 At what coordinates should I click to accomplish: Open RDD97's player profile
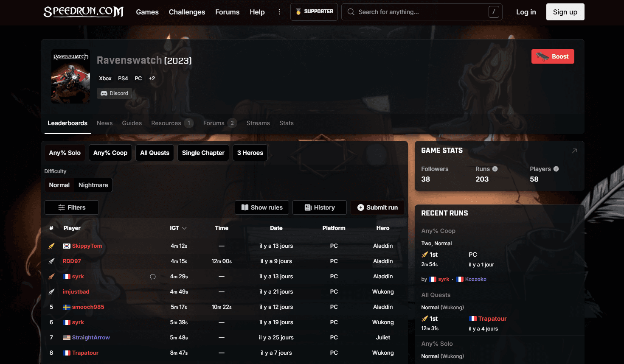coord(72,261)
